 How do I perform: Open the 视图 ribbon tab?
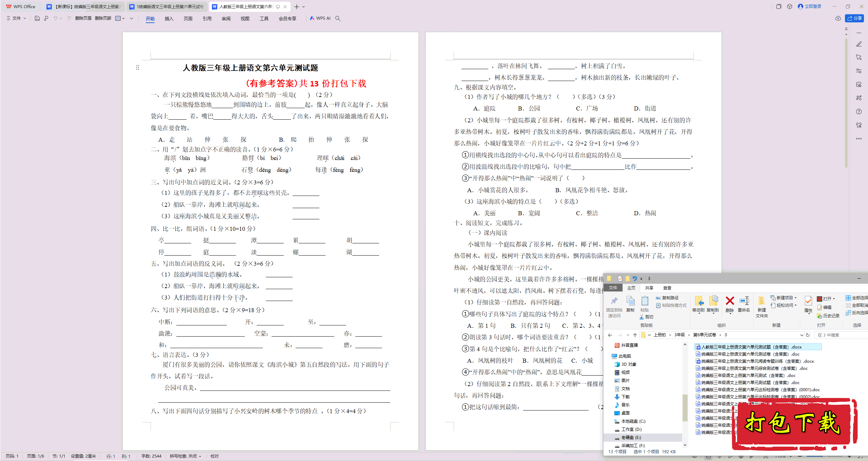[x=245, y=19]
